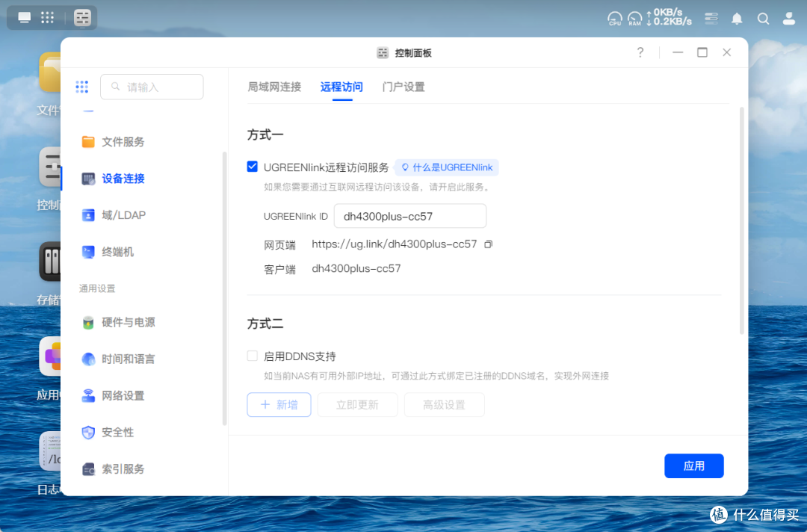807x532 pixels.
Task: Open the Files desktop icon behind the window
Action: (50, 72)
